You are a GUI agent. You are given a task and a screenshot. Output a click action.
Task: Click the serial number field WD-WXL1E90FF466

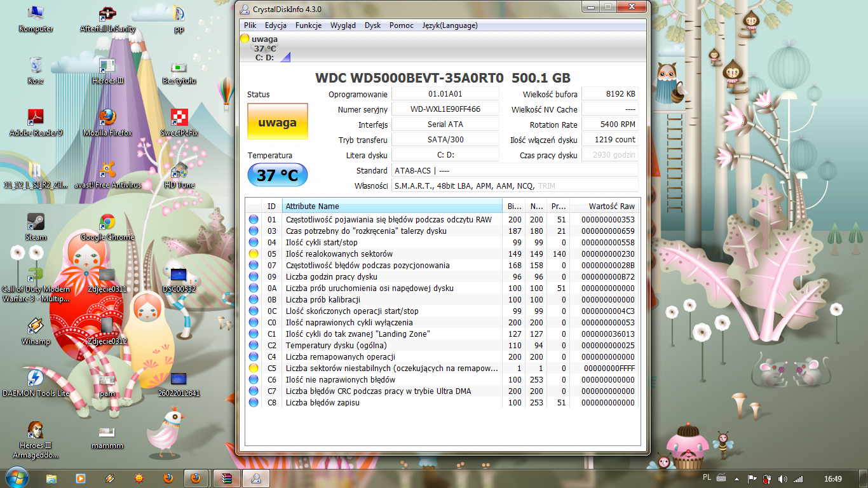(x=445, y=109)
